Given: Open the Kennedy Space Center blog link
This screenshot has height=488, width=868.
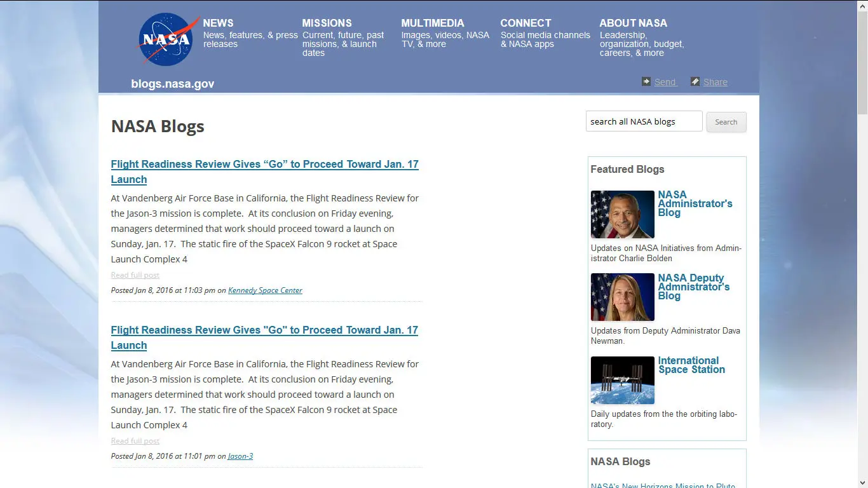Looking at the screenshot, I should (265, 290).
